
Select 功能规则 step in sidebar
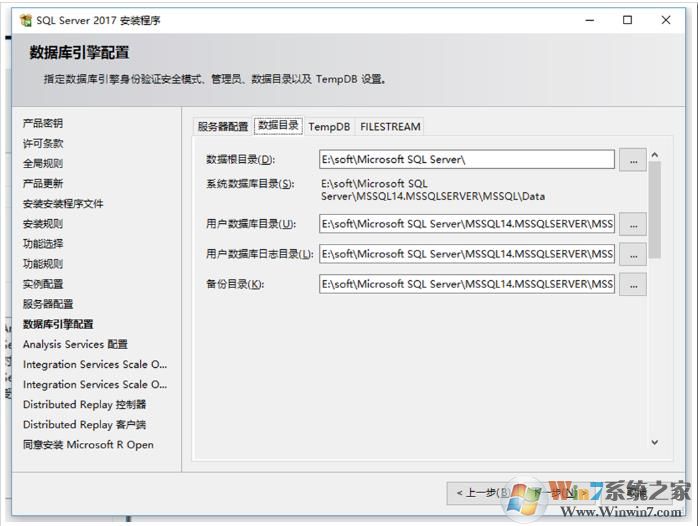(43, 264)
